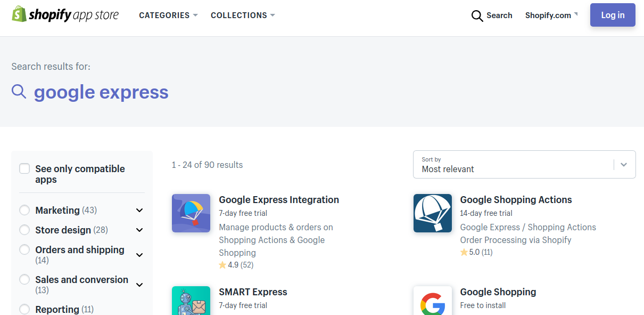Click the SMART Express 7-day free trial text
The image size is (644, 315).
pos(243,305)
